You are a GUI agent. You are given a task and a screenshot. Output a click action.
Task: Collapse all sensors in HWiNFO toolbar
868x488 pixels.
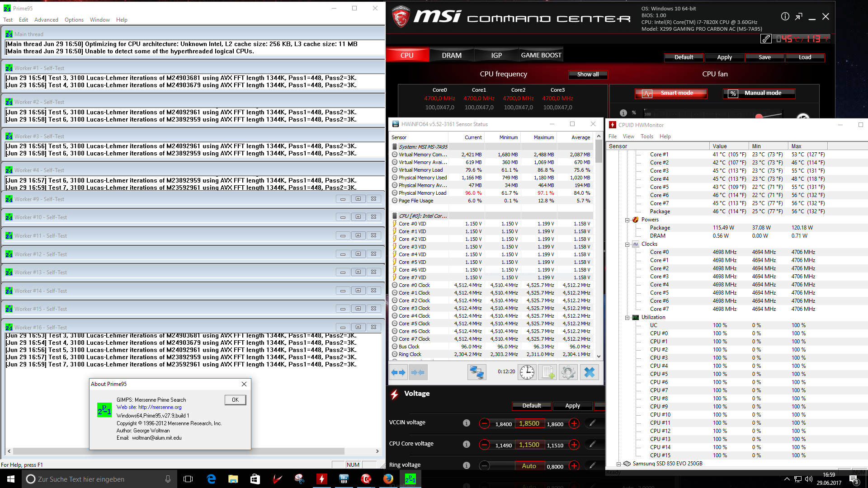(418, 372)
